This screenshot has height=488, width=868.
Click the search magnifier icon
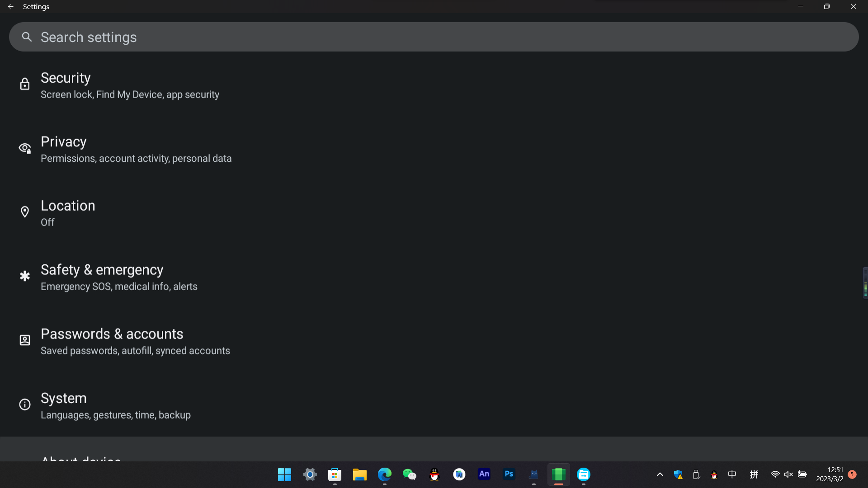point(27,37)
